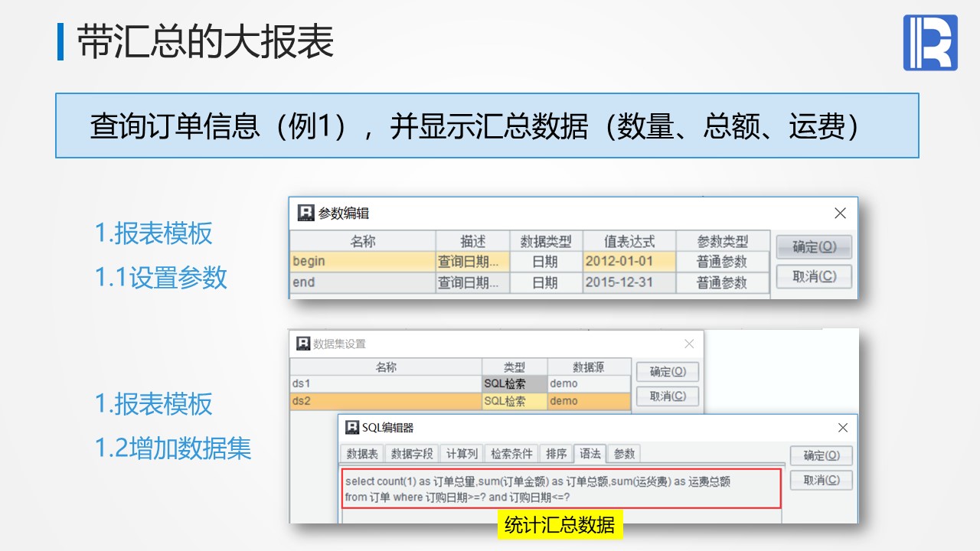Cancel the SQL编辑器 with 取消(C)

tap(821, 480)
